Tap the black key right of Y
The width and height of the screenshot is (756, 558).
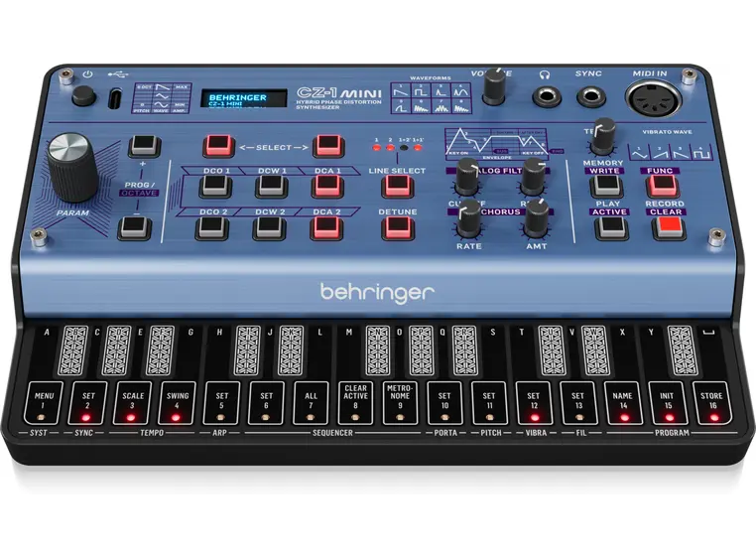[x=683, y=349]
